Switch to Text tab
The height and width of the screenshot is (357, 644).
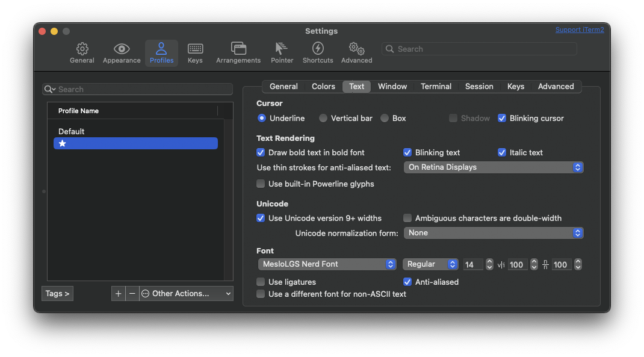pos(356,86)
